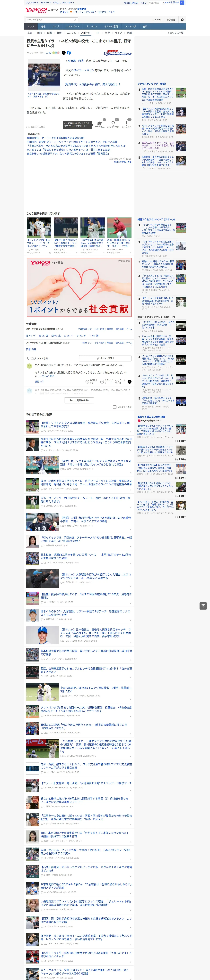Image resolution: width=210 pixels, height=980 pixels.
Task: Click the blue web search magnifier button
Action: pos(182,3)
